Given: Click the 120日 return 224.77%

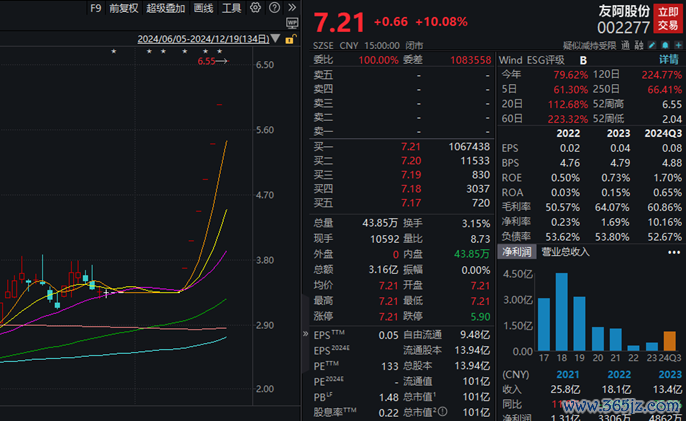Looking at the screenshot, I should [x=662, y=75].
